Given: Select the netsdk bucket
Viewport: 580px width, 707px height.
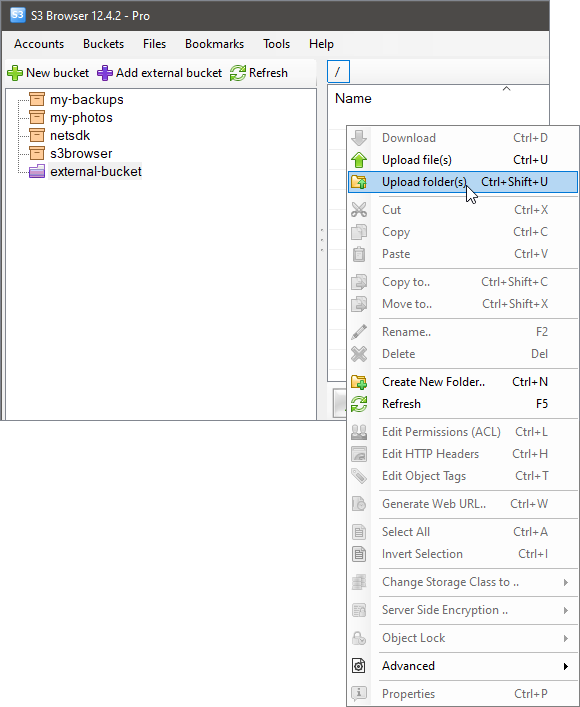Looking at the screenshot, I should click(70, 135).
